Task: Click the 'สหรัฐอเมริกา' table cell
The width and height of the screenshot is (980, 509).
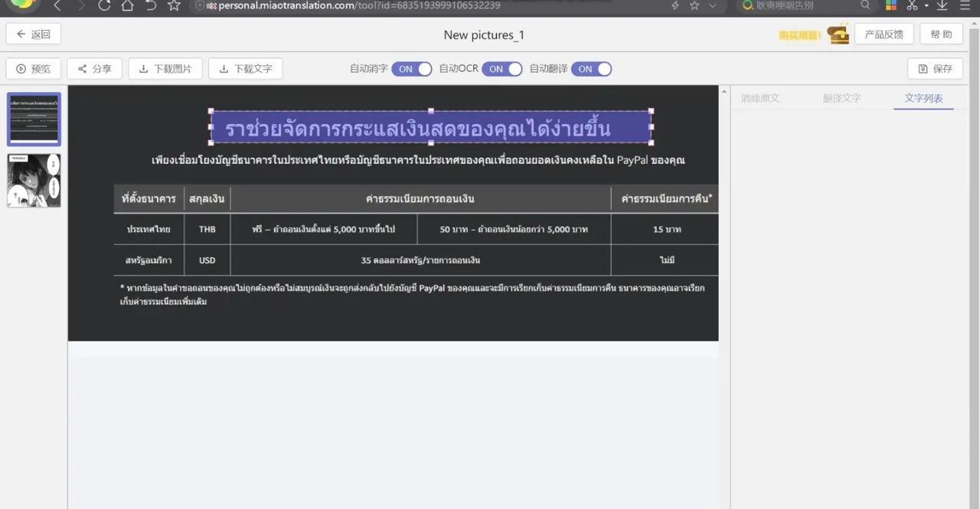Action: pos(149,260)
